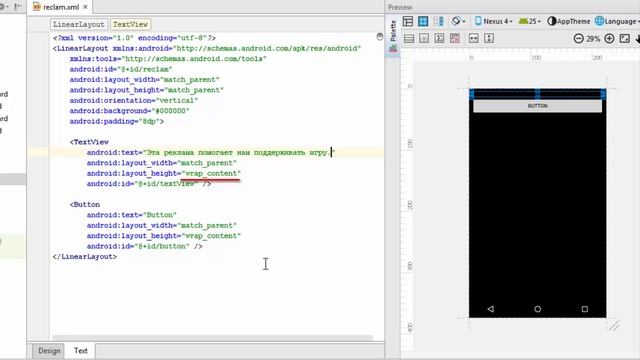Open the Palette side tab

(393, 37)
